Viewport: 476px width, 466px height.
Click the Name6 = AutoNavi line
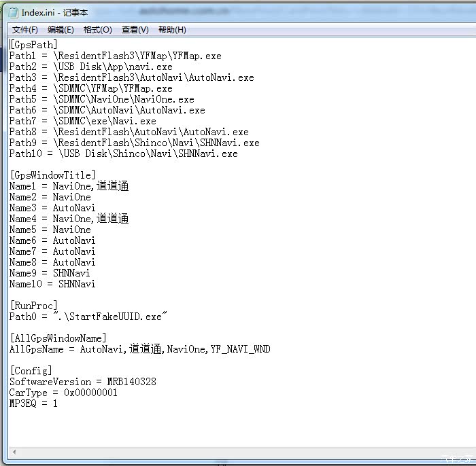pyautogui.click(x=52, y=240)
